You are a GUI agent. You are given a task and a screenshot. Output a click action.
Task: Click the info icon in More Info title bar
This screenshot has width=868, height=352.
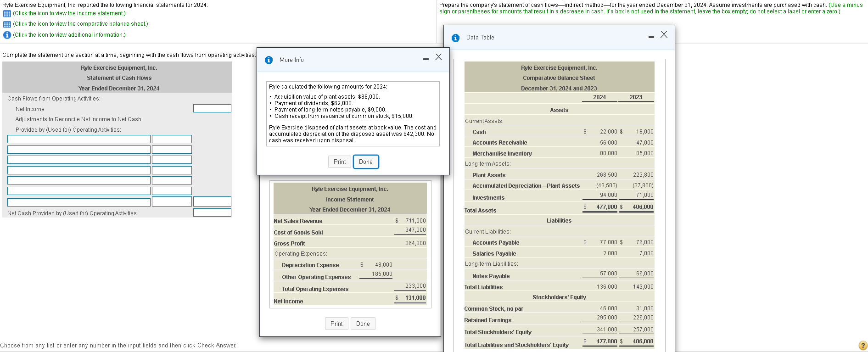(x=269, y=60)
